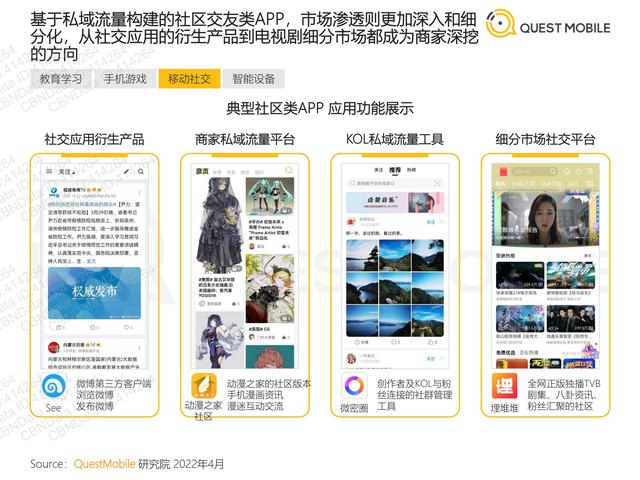Open the twin-tail figure photo
The width and height of the screenshot is (640, 480).
click(x=269, y=196)
